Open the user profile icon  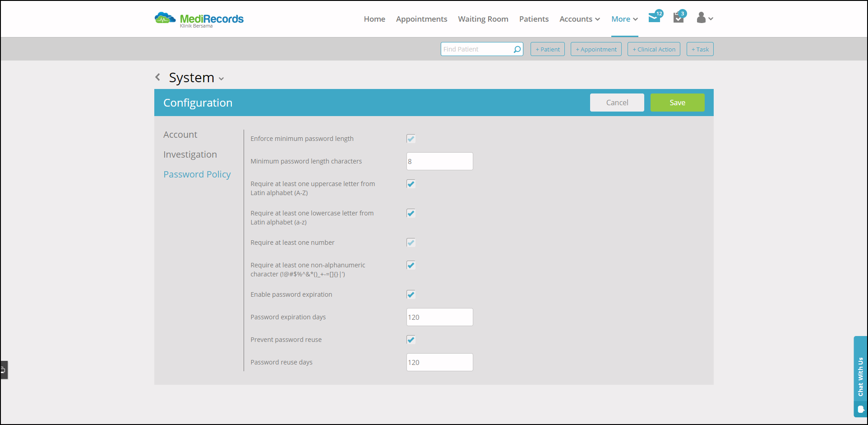701,18
